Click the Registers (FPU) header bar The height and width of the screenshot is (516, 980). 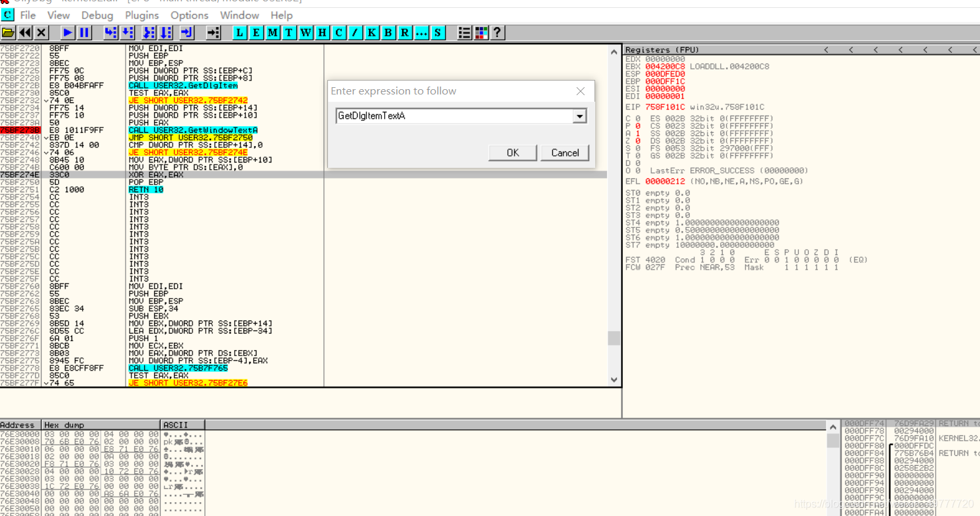[801, 50]
